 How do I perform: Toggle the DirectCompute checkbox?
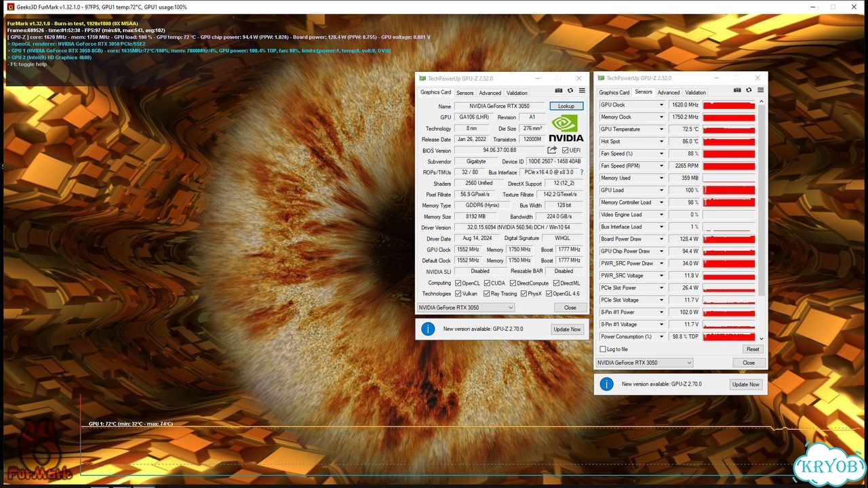coord(513,283)
